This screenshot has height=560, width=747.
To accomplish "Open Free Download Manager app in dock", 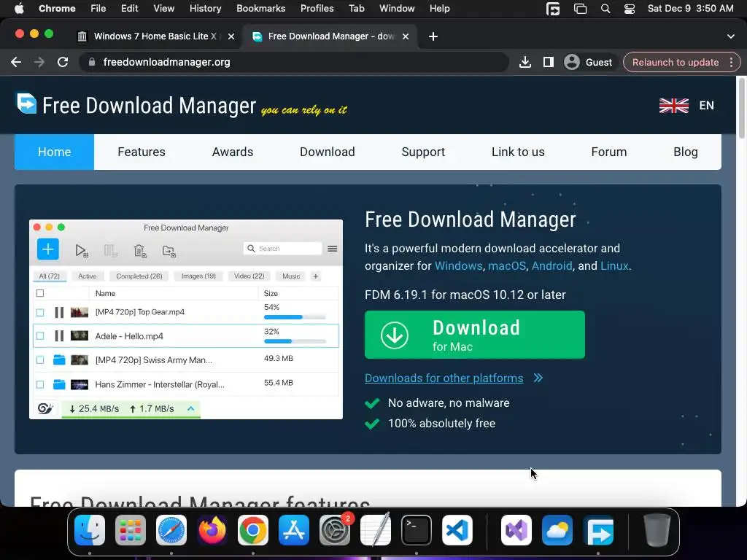I will 598,530.
